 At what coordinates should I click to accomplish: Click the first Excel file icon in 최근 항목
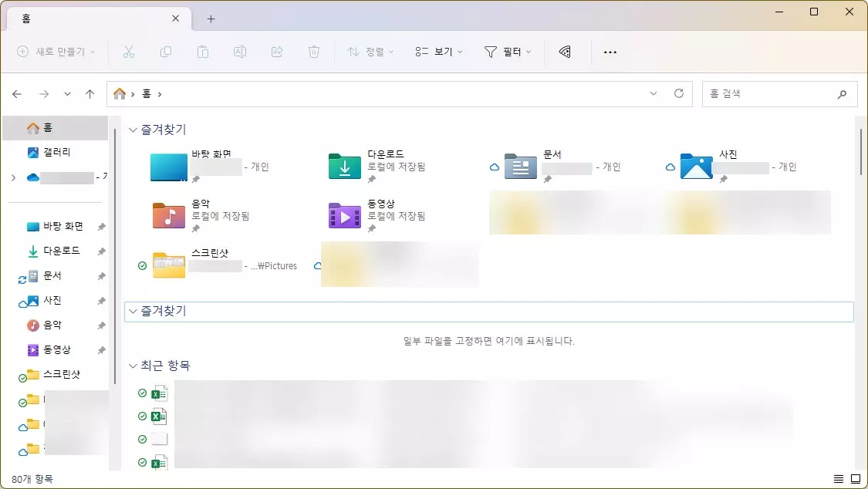pyautogui.click(x=159, y=393)
